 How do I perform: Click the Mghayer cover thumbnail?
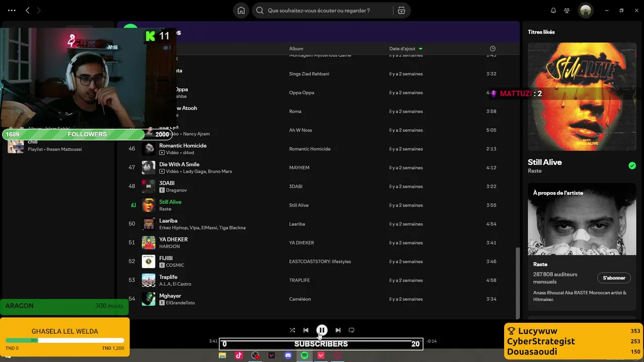pyautogui.click(x=148, y=299)
